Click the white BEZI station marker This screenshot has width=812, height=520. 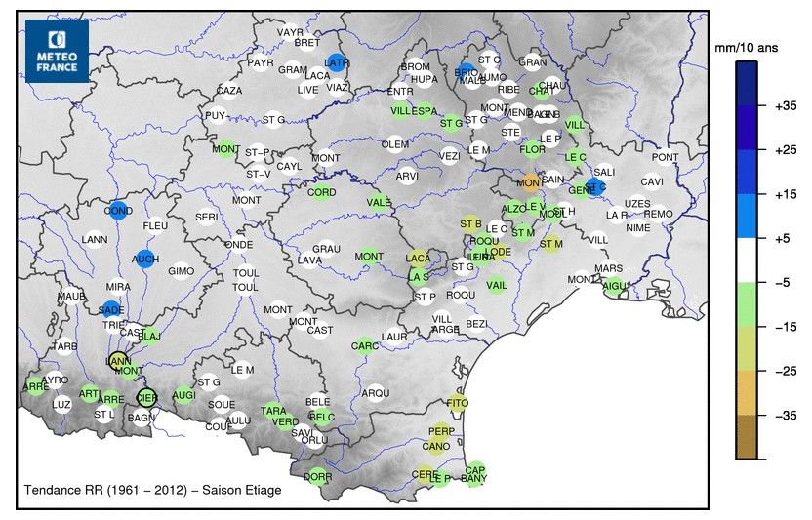click(476, 323)
